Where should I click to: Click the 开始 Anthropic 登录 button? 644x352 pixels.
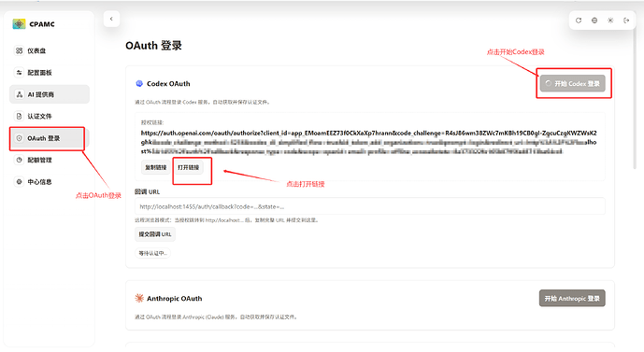click(572, 298)
